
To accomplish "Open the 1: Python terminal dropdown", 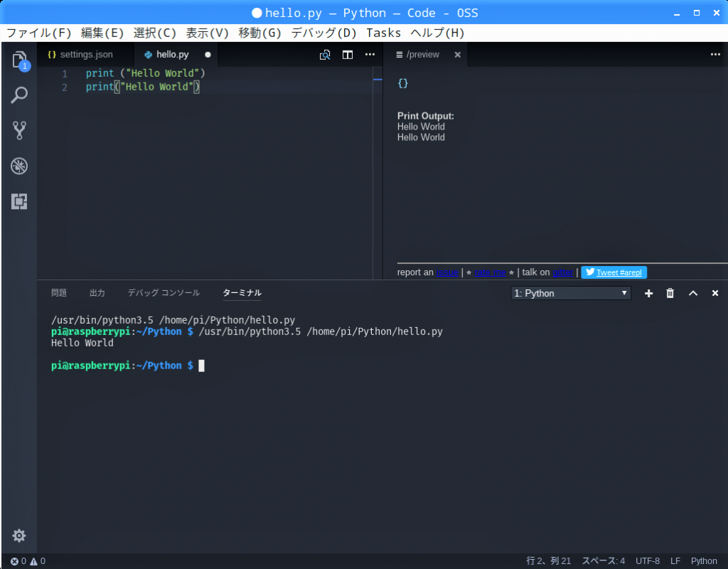I will 571,293.
